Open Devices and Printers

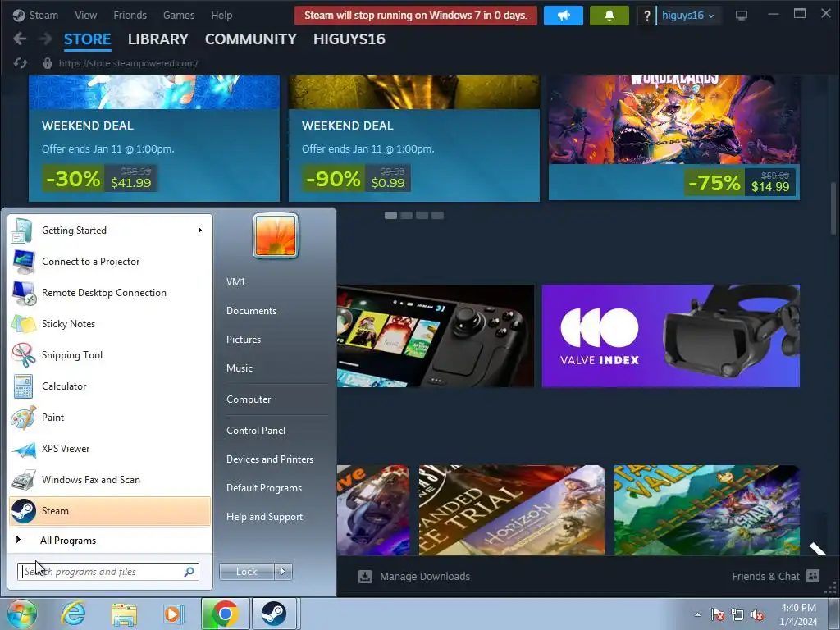(x=270, y=459)
